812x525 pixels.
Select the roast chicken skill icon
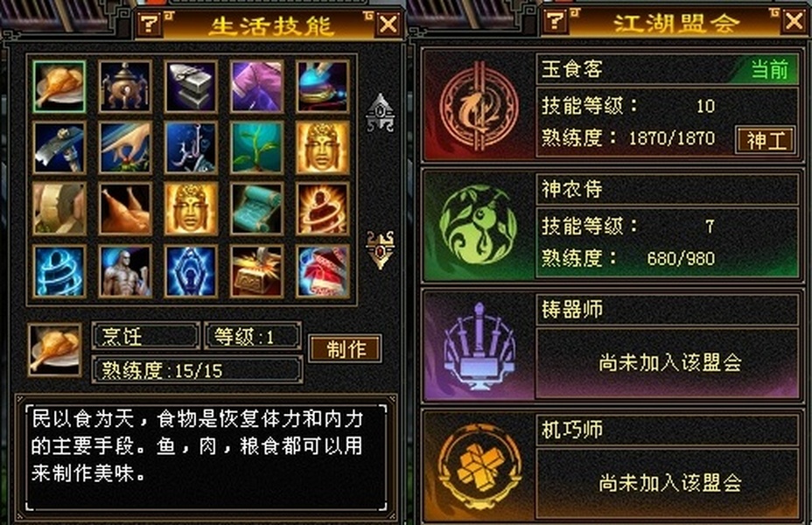(x=125, y=208)
